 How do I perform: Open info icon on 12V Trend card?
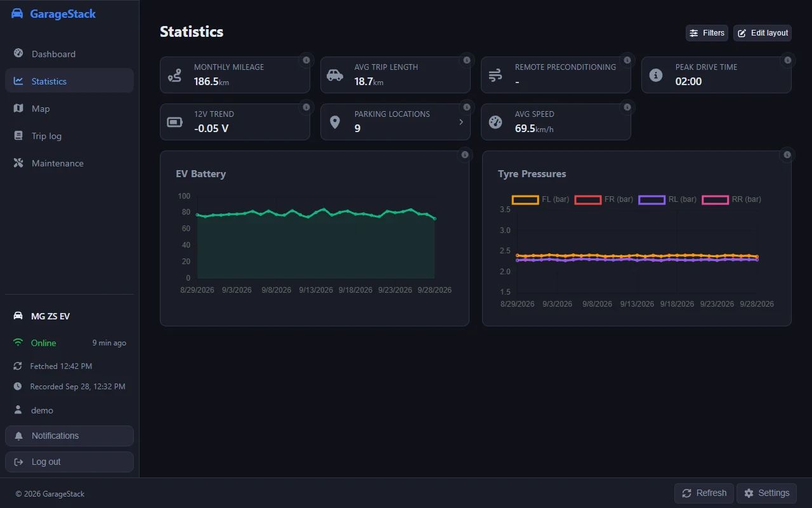pyautogui.click(x=306, y=107)
